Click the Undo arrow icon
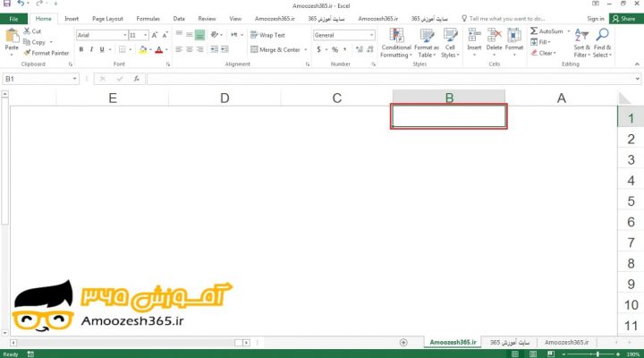 point(21,4)
